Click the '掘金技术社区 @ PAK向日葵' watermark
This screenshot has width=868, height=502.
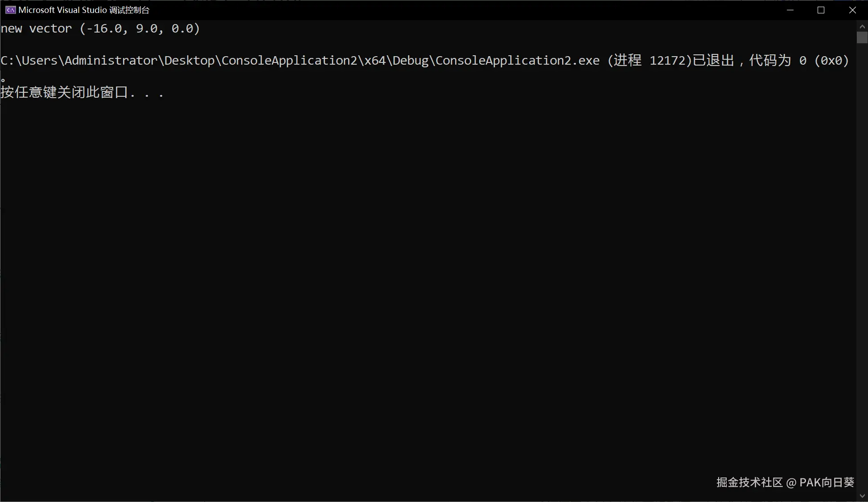[785, 482]
